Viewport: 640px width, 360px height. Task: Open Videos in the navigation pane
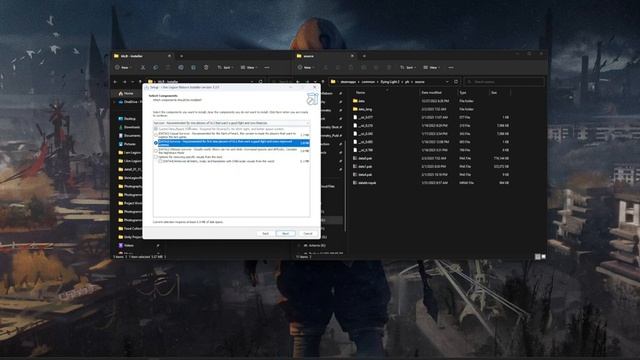pyautogui.click(x=126, y=245)
